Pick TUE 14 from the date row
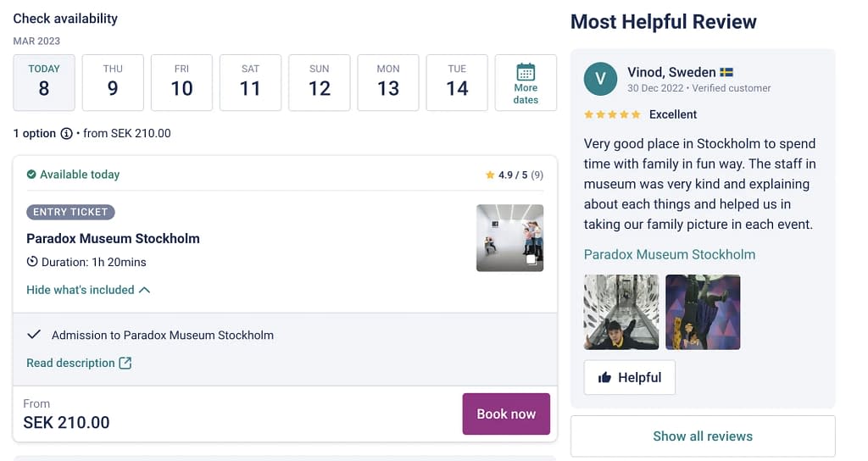The image size is (868, 461). [x=457, y=82]
